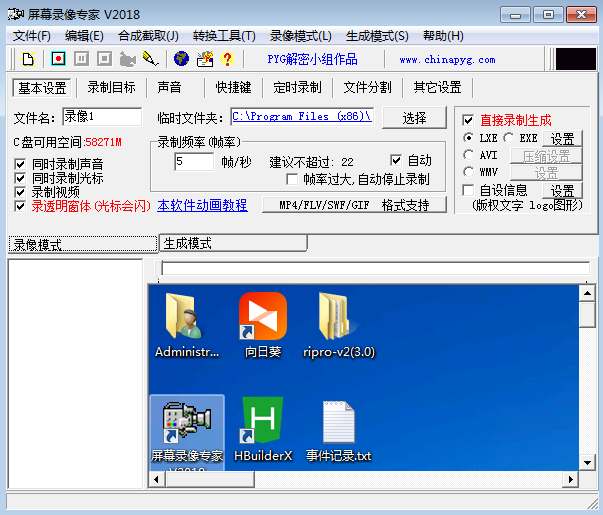Start recording with the red record icon

[58, 59]
